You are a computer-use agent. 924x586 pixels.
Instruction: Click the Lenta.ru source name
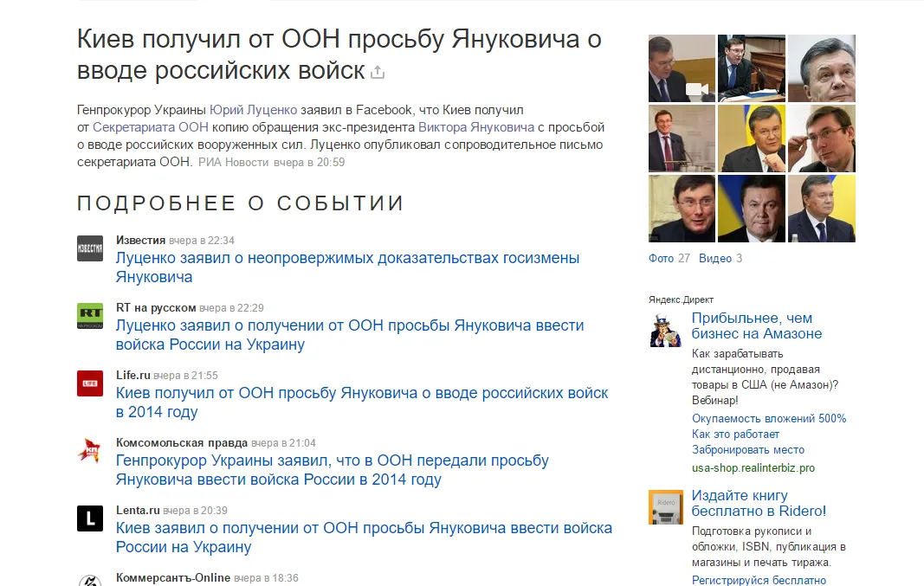138,511
